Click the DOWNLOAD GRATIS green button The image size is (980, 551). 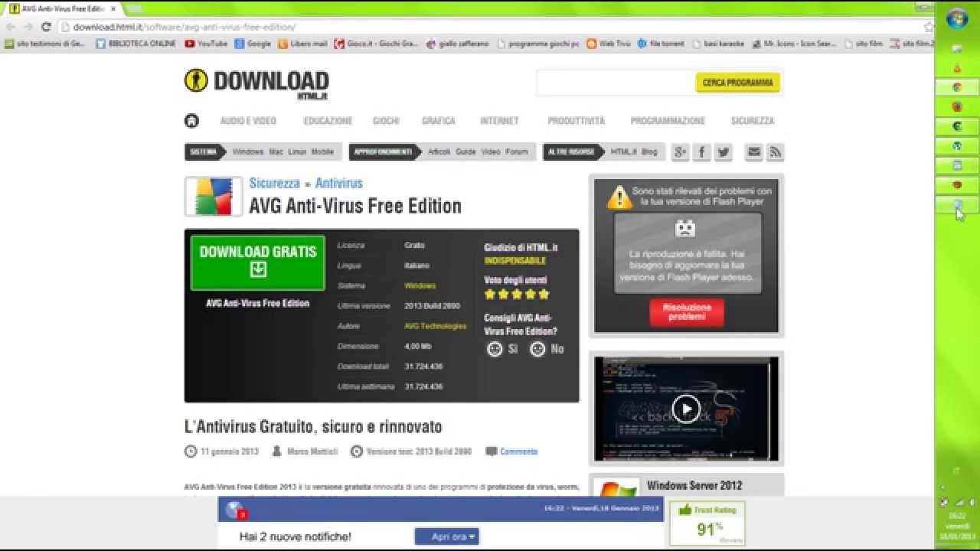(258, 262)
